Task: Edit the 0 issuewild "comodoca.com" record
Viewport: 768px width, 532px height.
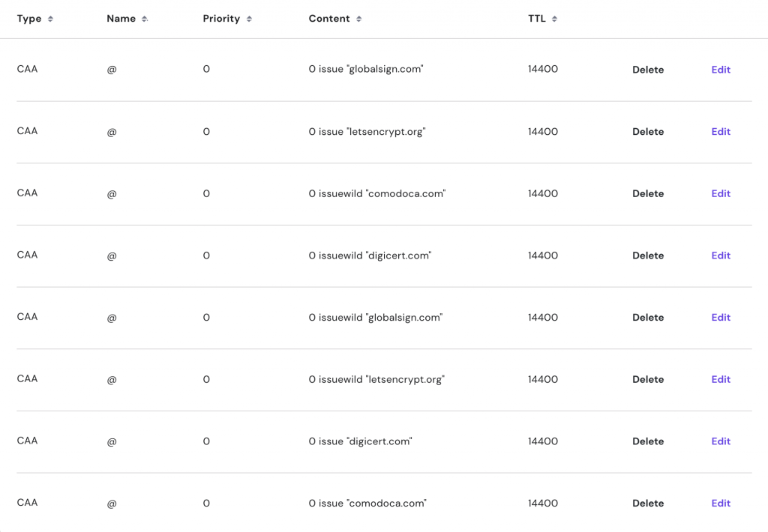Action: click(x=720, y=193)
